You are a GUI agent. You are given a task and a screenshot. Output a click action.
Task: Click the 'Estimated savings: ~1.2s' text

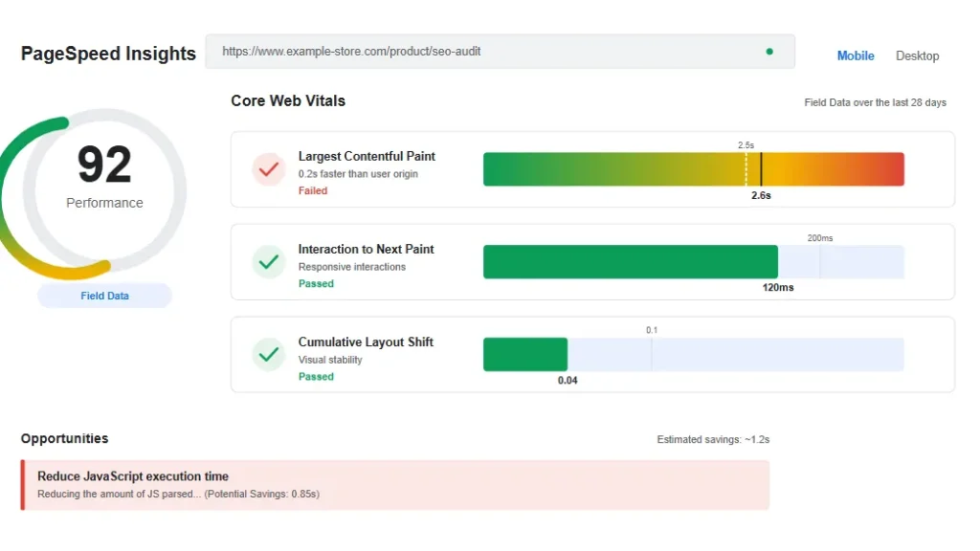[713, 440]
